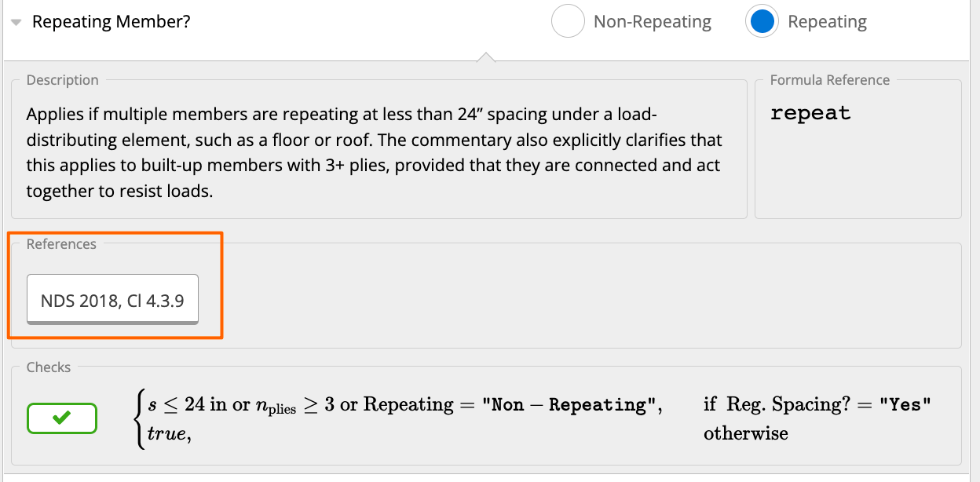Screen dimensions: 980x482
Task: Click the Non-Repeating option label
Action: (653, 22)
